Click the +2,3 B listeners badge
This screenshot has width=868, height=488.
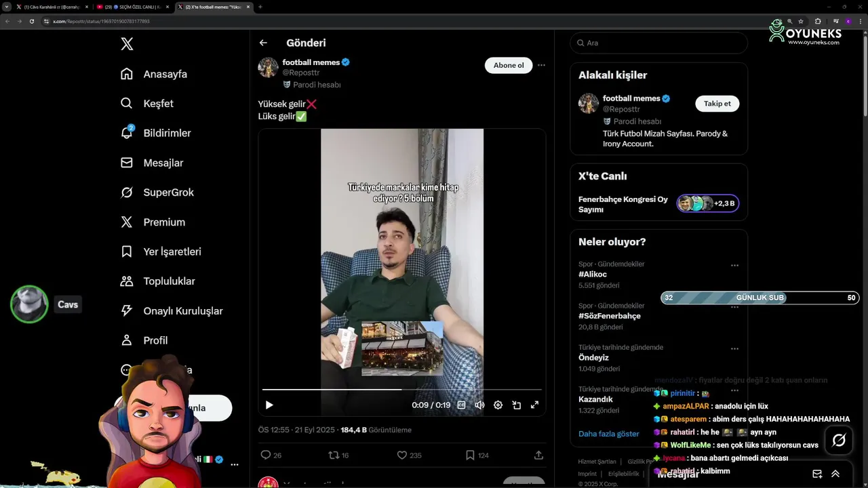(707, 203)
